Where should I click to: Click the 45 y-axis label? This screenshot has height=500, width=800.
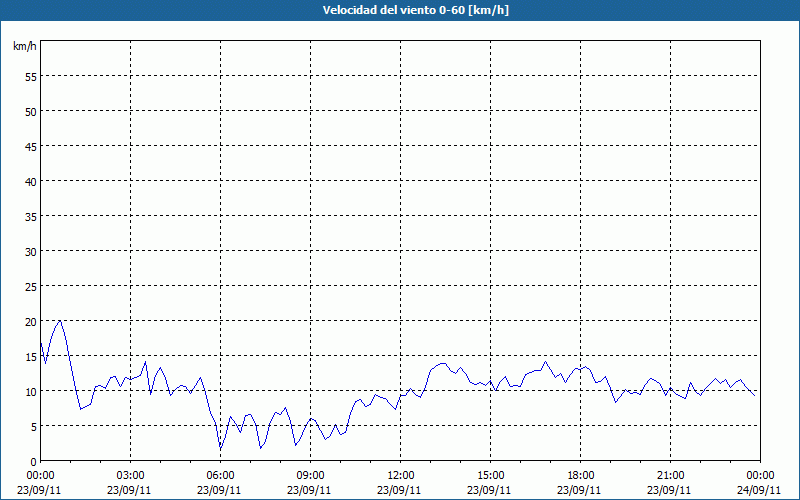(x=31, y=147)
